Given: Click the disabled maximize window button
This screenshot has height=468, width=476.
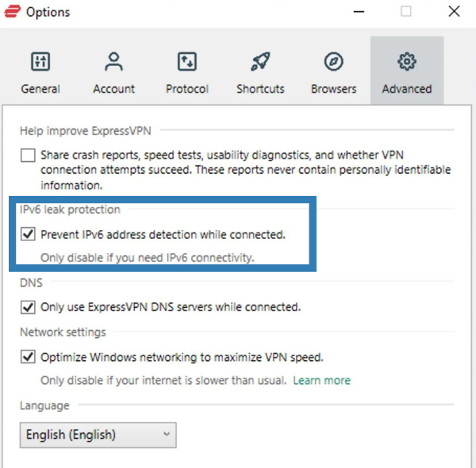Looking at the screenshot, I should click(406, 12).
